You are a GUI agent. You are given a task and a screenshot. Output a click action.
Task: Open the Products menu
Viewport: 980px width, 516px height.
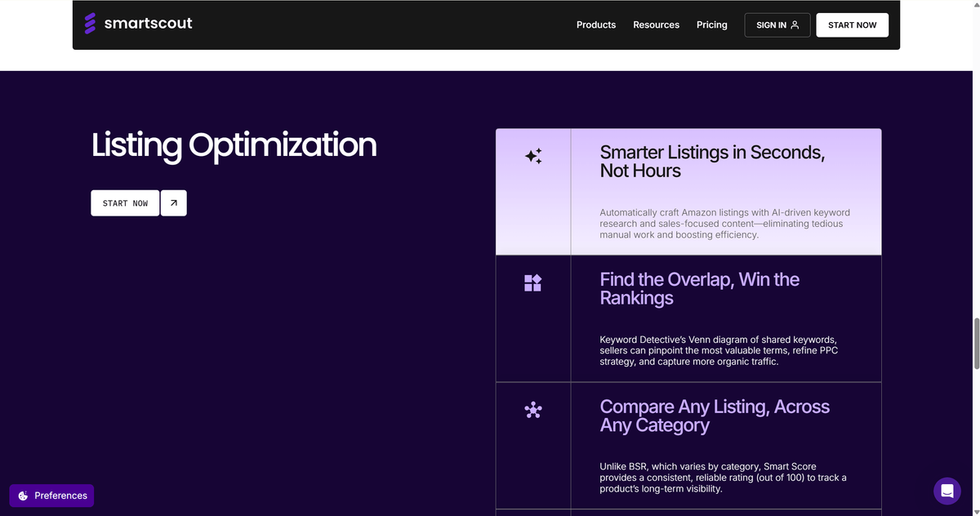[596, 24]
